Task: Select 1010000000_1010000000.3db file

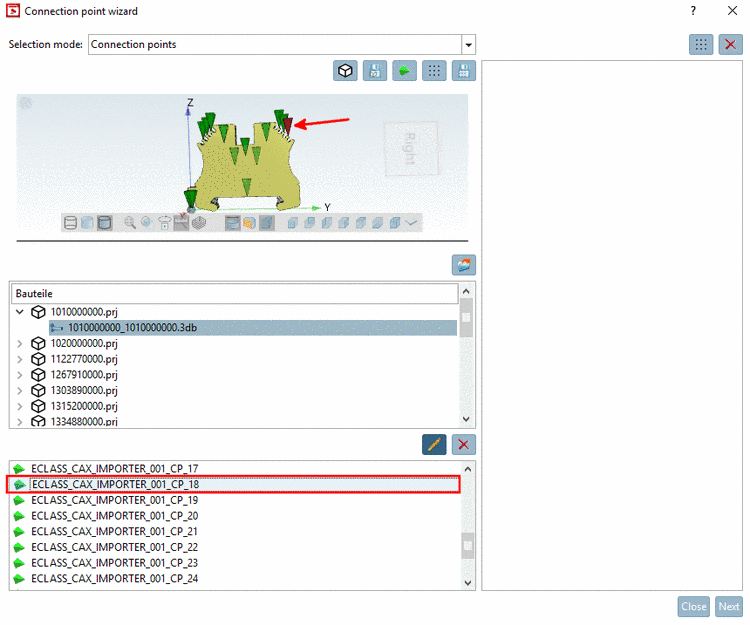Action: click(253, 328)
